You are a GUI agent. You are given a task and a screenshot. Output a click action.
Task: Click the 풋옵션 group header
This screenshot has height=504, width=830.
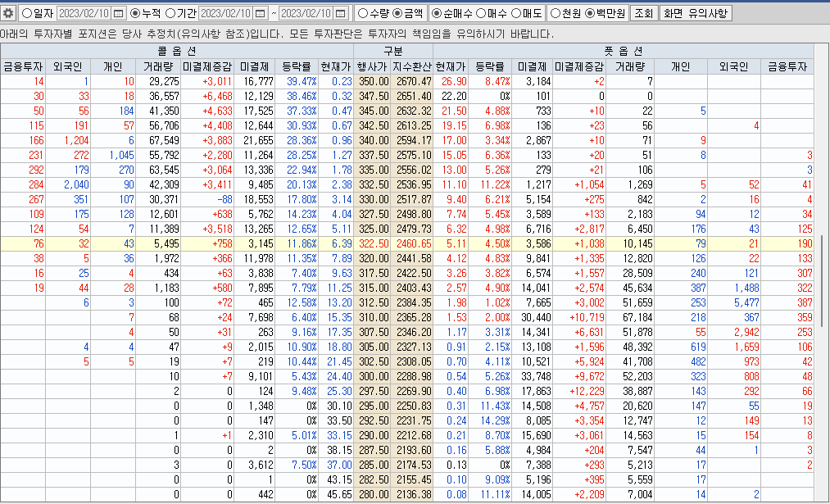[623, 52]
